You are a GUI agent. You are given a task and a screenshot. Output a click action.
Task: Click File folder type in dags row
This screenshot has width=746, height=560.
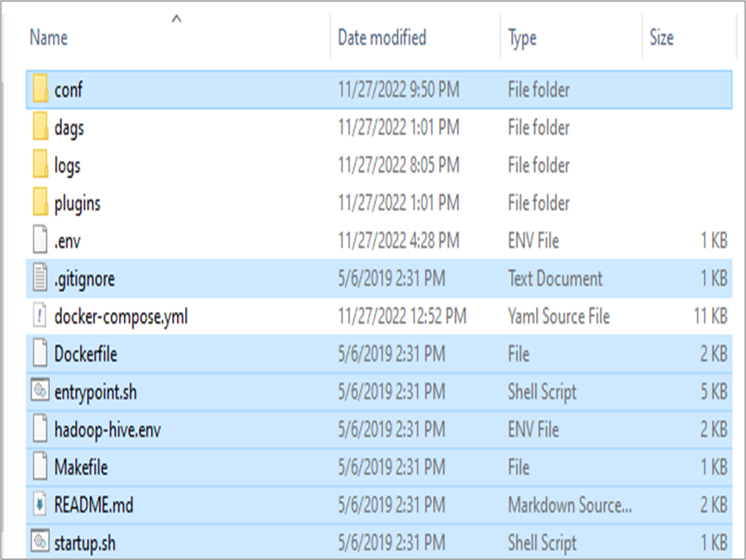tap(538, 127)
